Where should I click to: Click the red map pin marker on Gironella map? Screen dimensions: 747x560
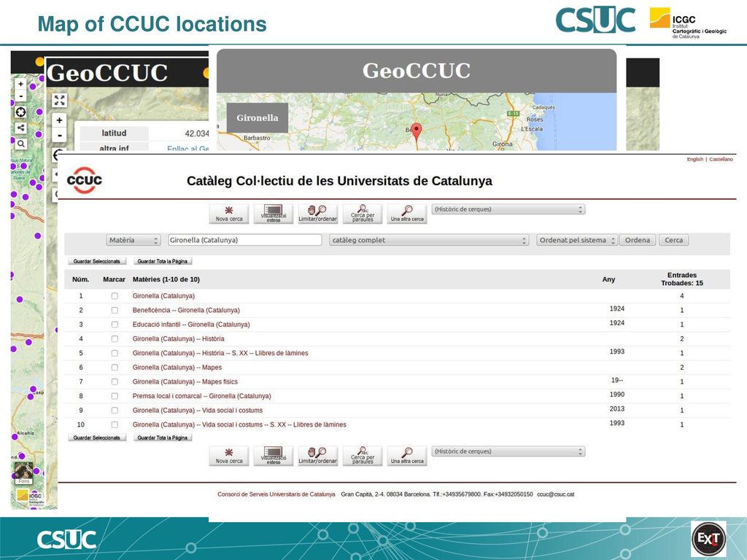[417, 132]
